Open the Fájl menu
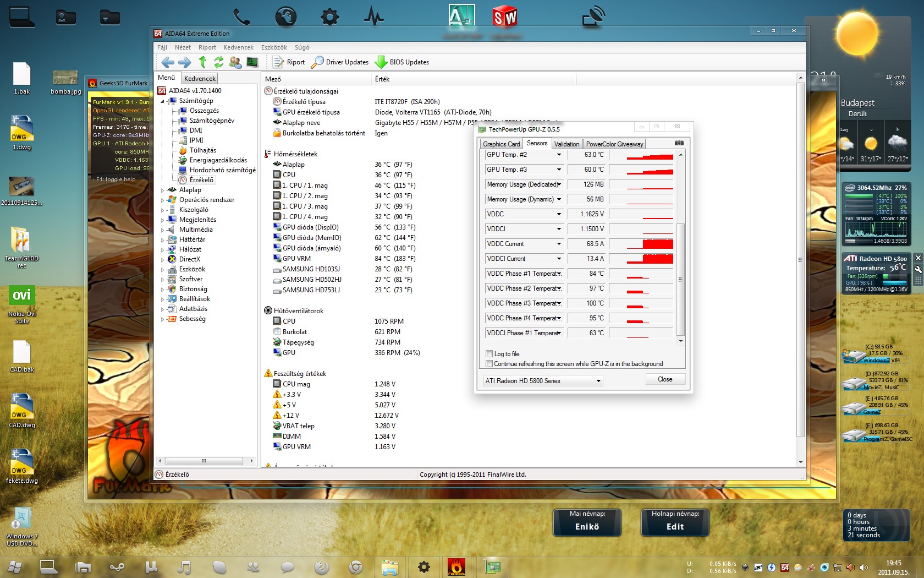The height and width of the screenshot is (578, 924). (162, 47)
